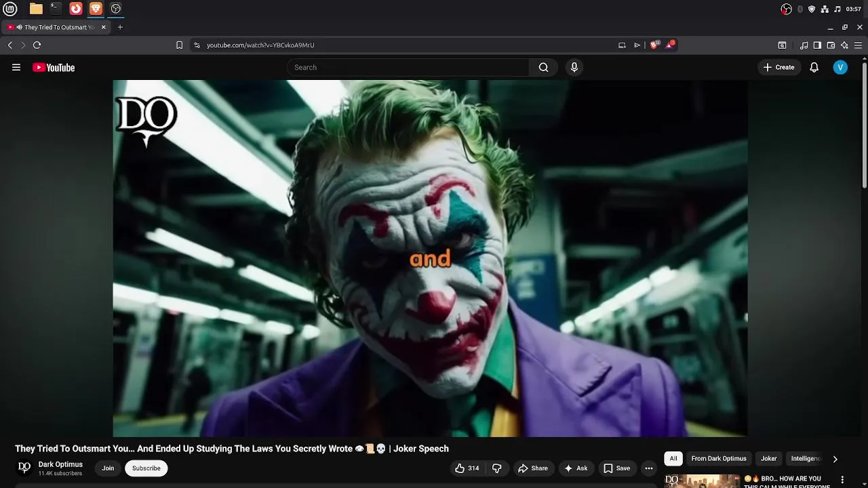Image resolution: width=868 pixels, height=488 pixels.
Task: Click the send/share arrow in address bar
Action: coord(637,45)
